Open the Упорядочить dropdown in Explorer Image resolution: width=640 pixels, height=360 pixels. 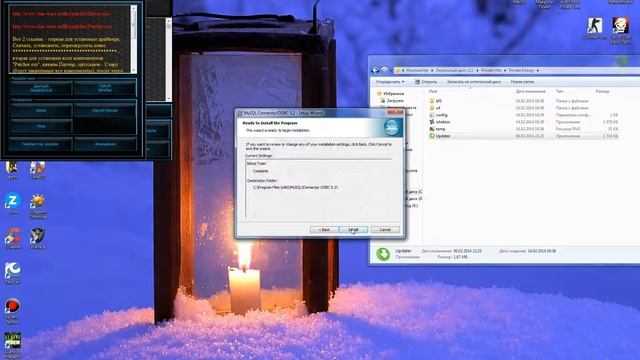pyautogui.click(x=390, y=82)
